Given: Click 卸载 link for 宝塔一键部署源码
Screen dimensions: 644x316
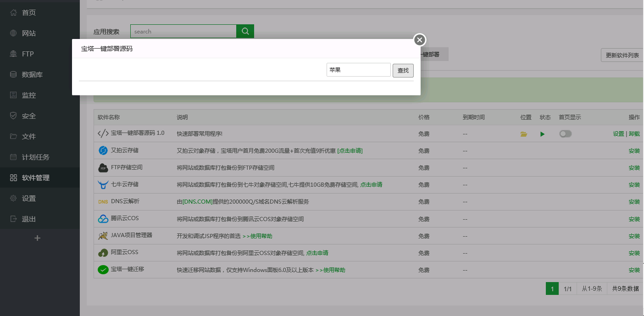Looking at the screenshot, I should click(634, 134).
